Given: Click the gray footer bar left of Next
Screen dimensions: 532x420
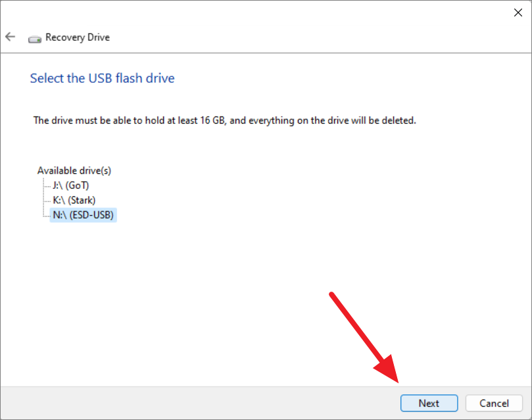Looking at the screenshot, I should point(200,403).
